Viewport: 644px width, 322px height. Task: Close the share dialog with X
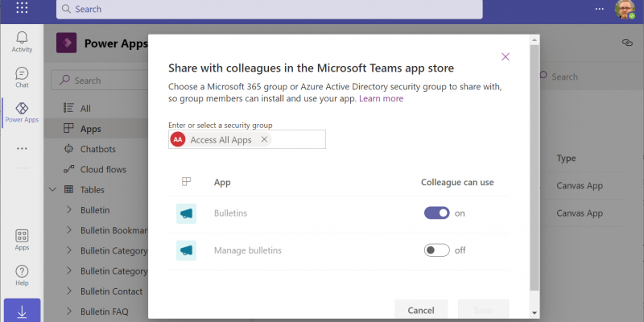point(506,56)
